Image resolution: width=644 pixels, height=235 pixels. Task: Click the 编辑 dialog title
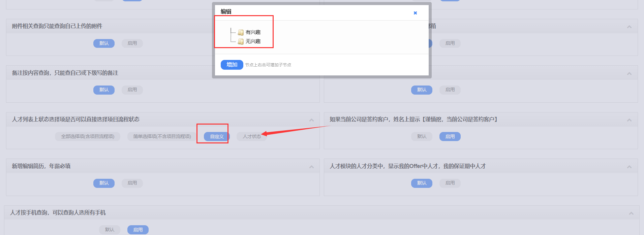click(x=226, y=11)
